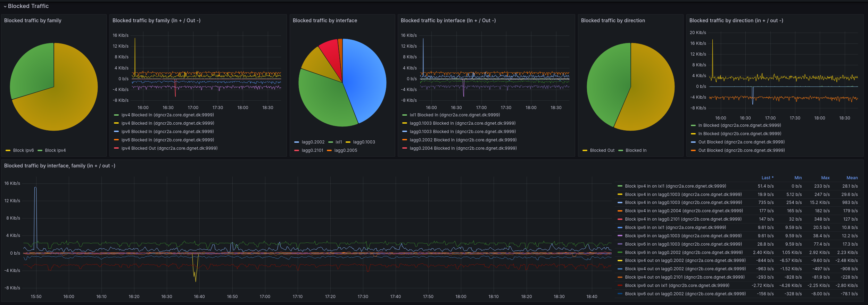Screen dimensions: 868x305
Task: Open Blocked traffic by direction panel title
Action: (x=613, y=20)
